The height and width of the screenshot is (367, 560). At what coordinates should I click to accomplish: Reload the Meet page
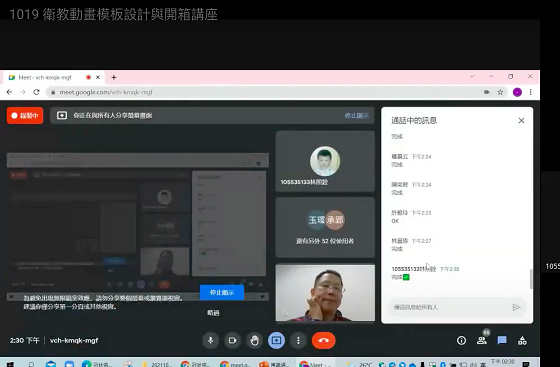pos(36,92)
